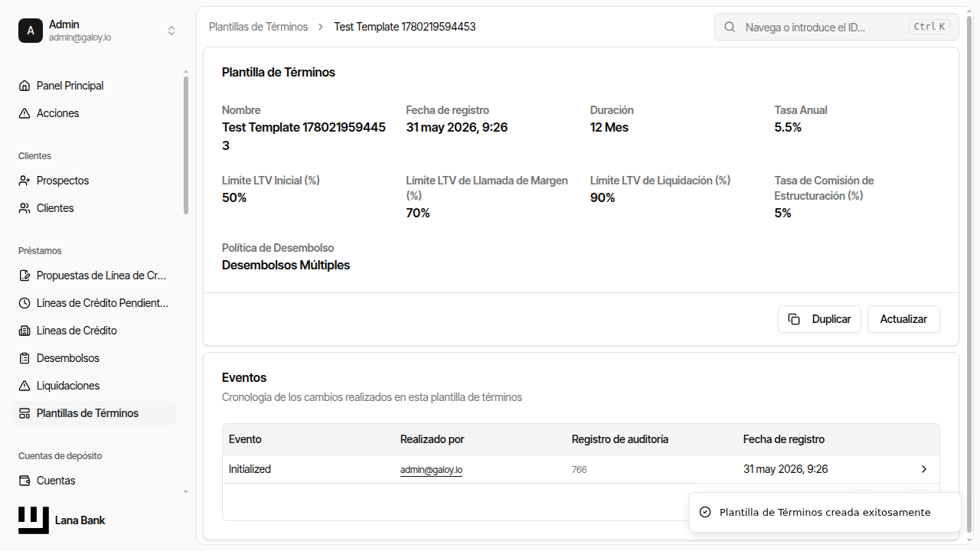Screen dimensions: 980x551
Task: Click the audit record 766
Action: [x=580, y=469]
